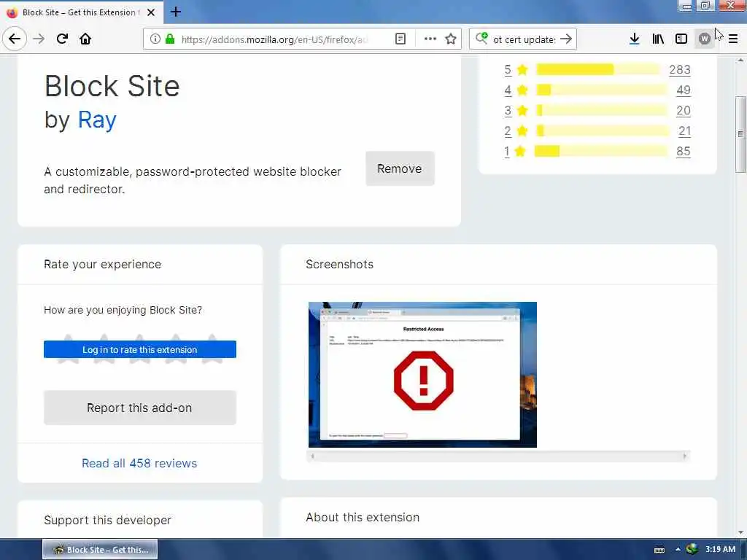Click the page vertical scrollbar thumb

(740, 134)
